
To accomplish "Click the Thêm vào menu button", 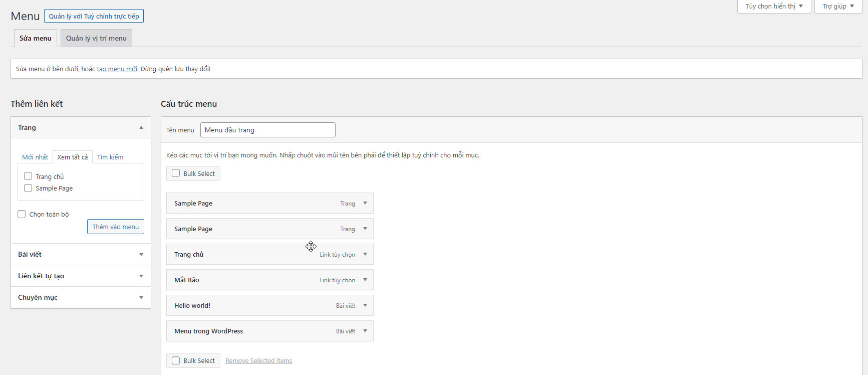I will [x=115, y=227].
